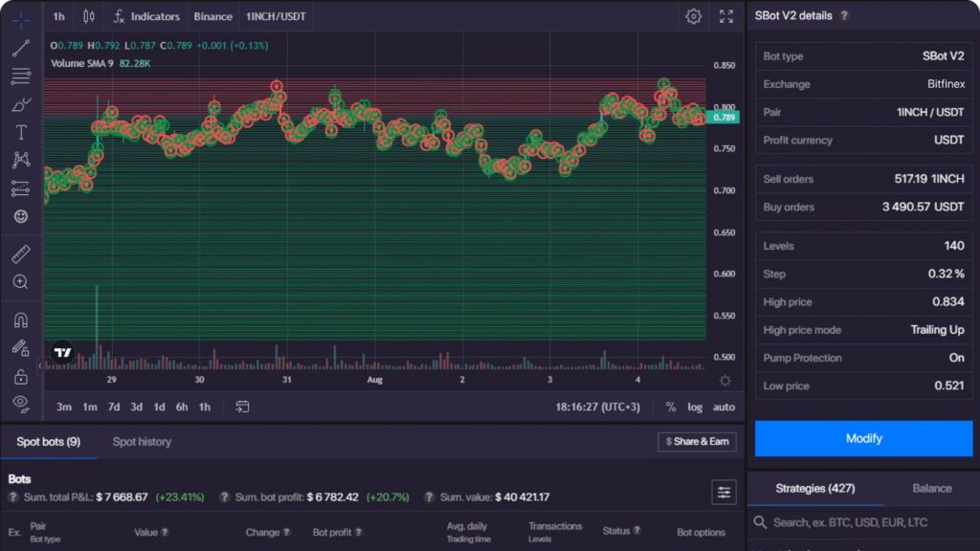Click the High price value 0.834
The width and height of the screenshot is (980, 551).
point(948,301)
